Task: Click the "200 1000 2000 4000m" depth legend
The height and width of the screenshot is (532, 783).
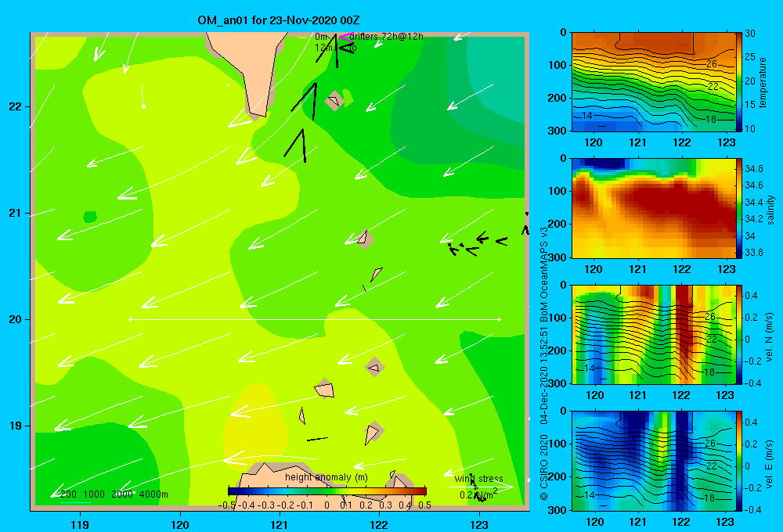Action: click(114, 494)
